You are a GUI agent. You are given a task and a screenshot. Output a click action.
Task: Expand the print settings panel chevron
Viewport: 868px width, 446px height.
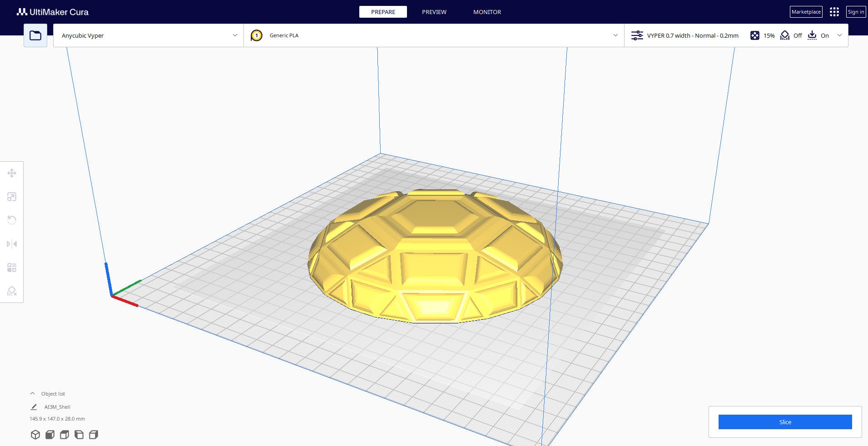839,35
